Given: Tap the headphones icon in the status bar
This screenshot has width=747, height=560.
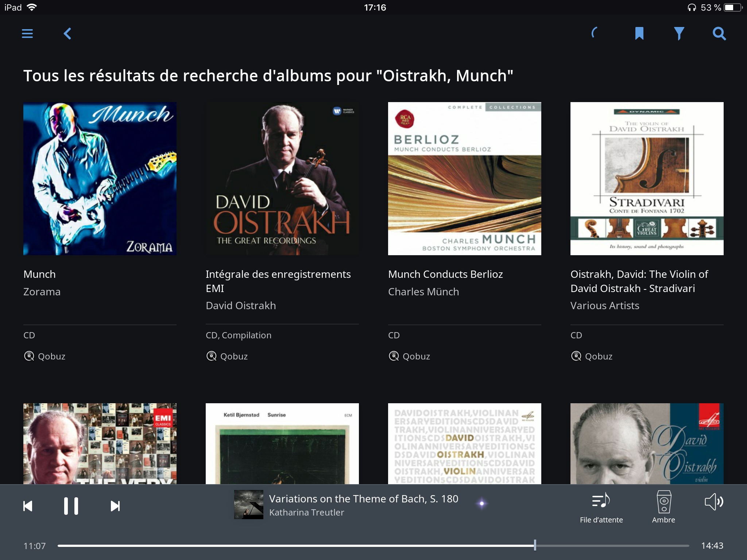Looking at the screenshot, I should [692, 7].
